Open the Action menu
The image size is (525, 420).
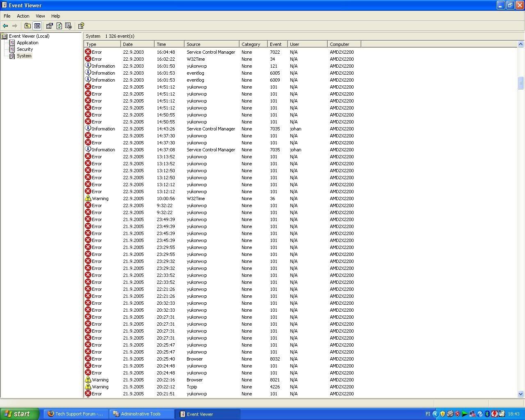23,16
